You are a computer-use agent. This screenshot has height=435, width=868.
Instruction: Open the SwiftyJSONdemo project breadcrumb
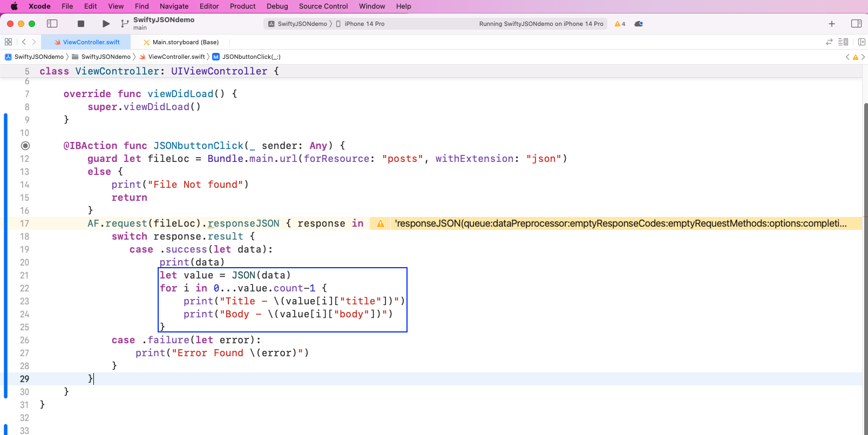coord(35,57)
